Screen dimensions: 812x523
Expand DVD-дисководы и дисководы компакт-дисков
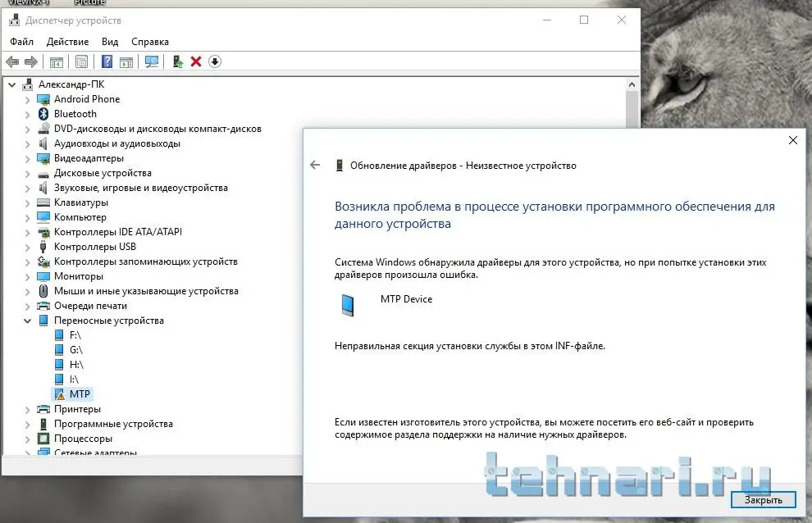27,129
